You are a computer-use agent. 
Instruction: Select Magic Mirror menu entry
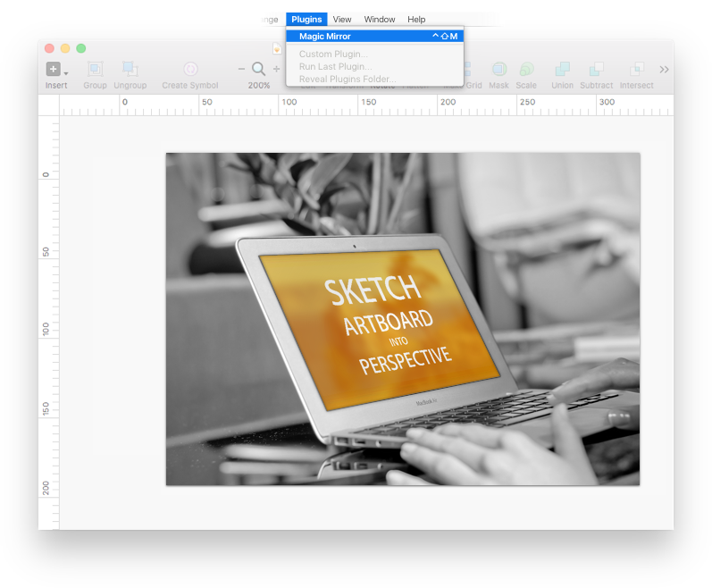pos(374,37)
